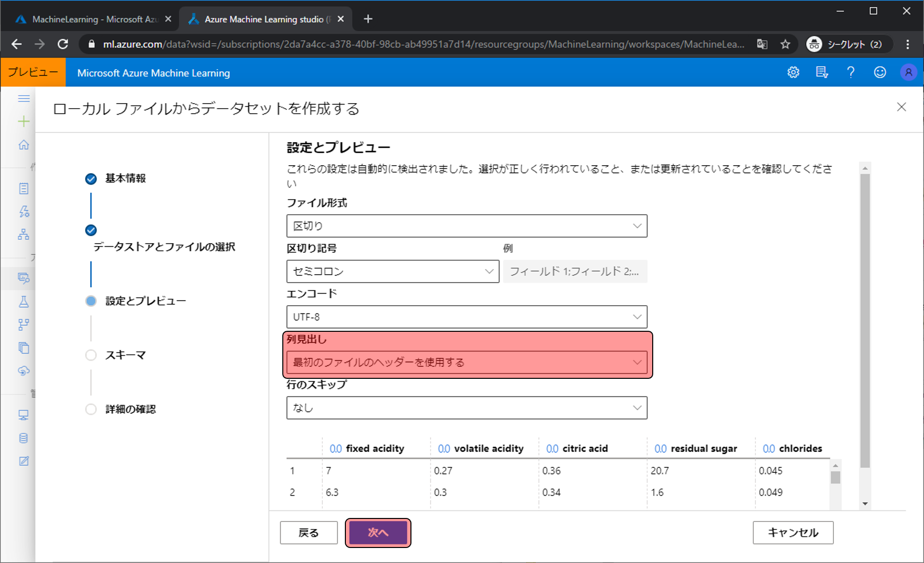Select the スキーマ wizard step

click(x=125, y=355)
